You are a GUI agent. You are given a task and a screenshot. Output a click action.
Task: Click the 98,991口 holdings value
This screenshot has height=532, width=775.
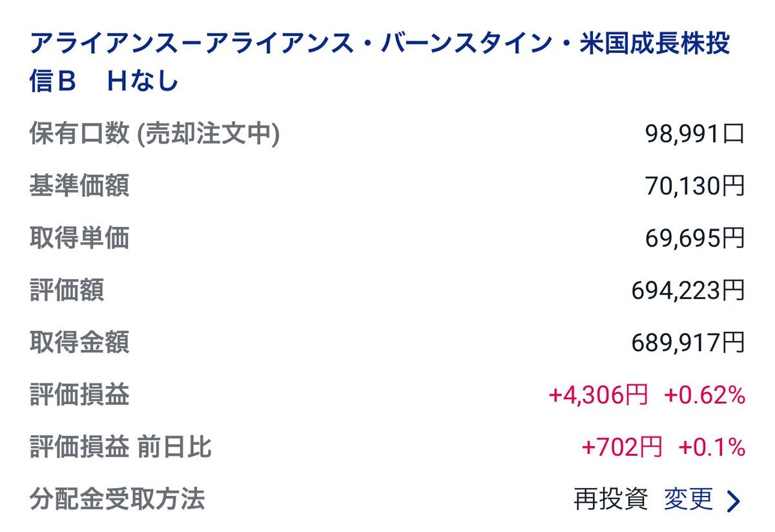(695, 134)
